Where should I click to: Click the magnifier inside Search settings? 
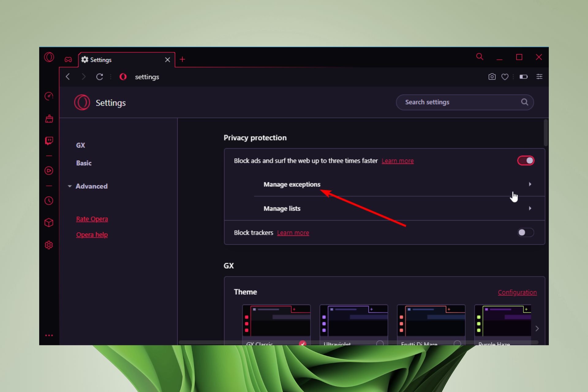(525, 102)
